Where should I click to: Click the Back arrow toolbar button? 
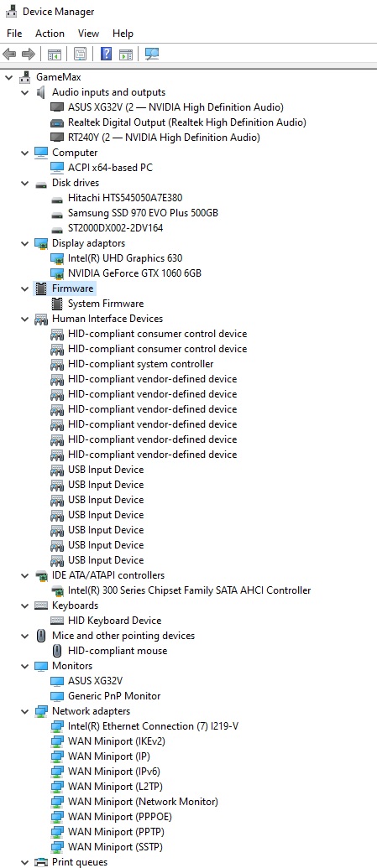point(9,54)
